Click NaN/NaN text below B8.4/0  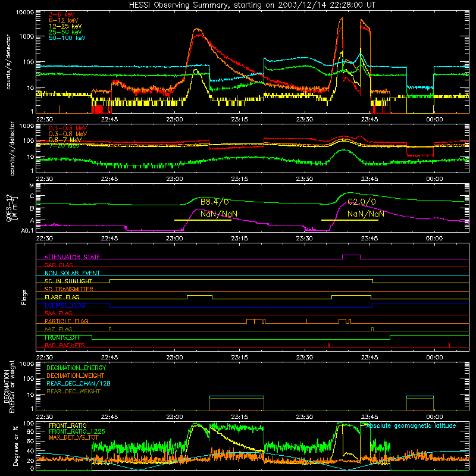219,214
